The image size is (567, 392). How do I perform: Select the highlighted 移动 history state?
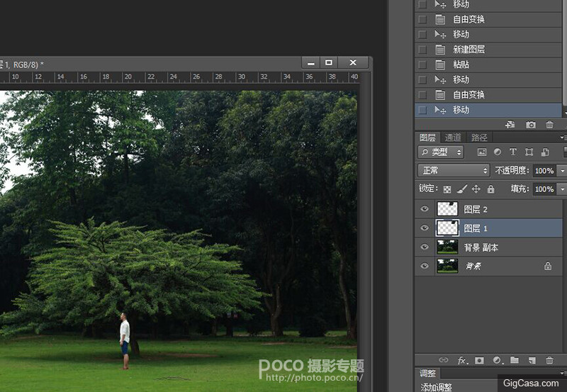pyautogui.click(x=488, y=110)
